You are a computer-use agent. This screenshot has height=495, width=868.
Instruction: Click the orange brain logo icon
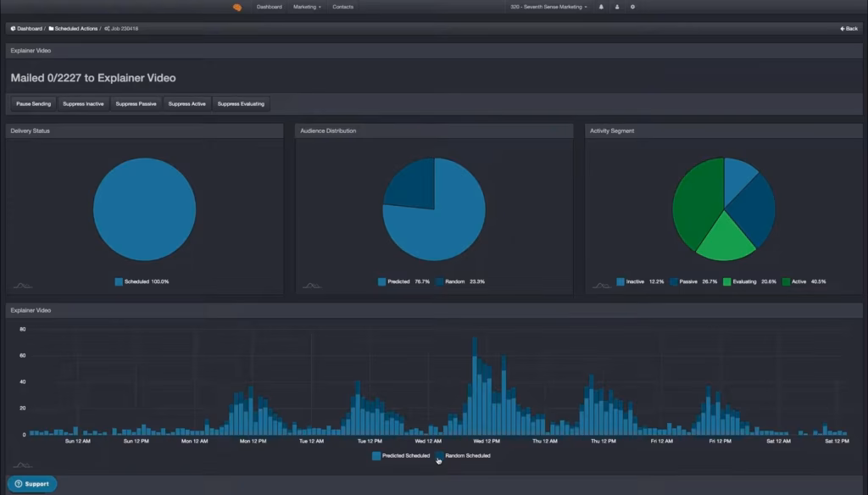237,7
